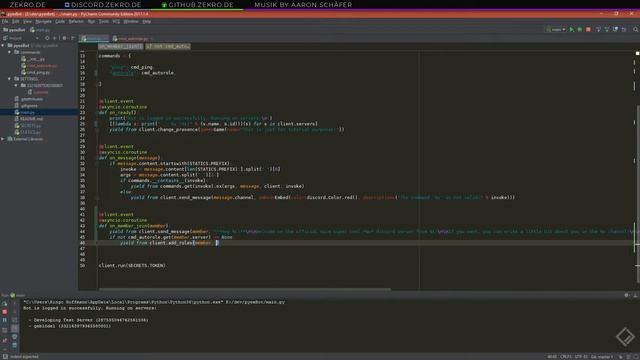640x360 pixels.
Task: Open the Window menu
Action: 131,21
